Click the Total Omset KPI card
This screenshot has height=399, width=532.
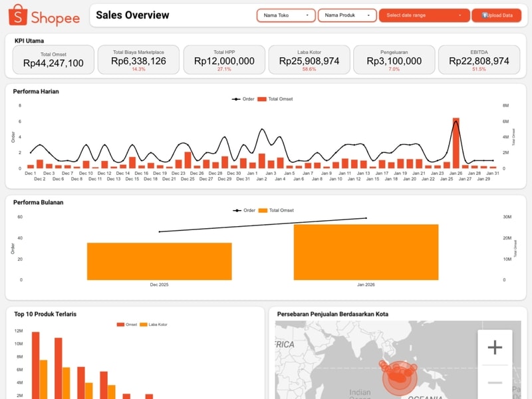tap(53, 60)
